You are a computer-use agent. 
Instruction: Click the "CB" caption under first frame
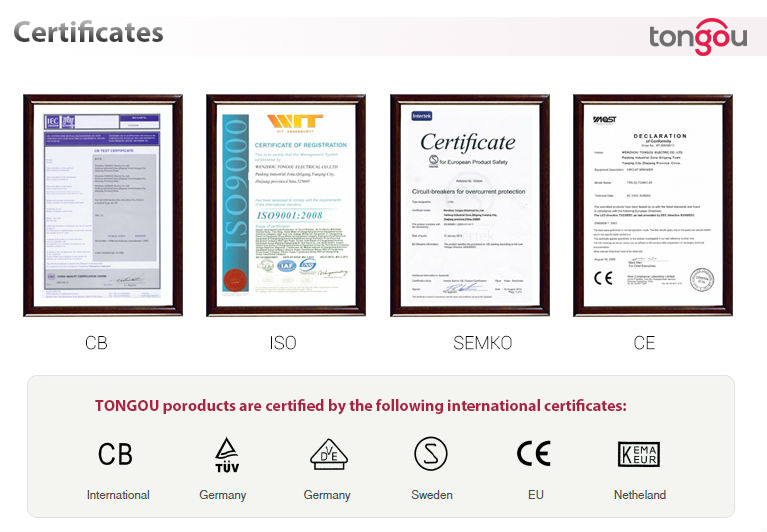tap(96, 343)
